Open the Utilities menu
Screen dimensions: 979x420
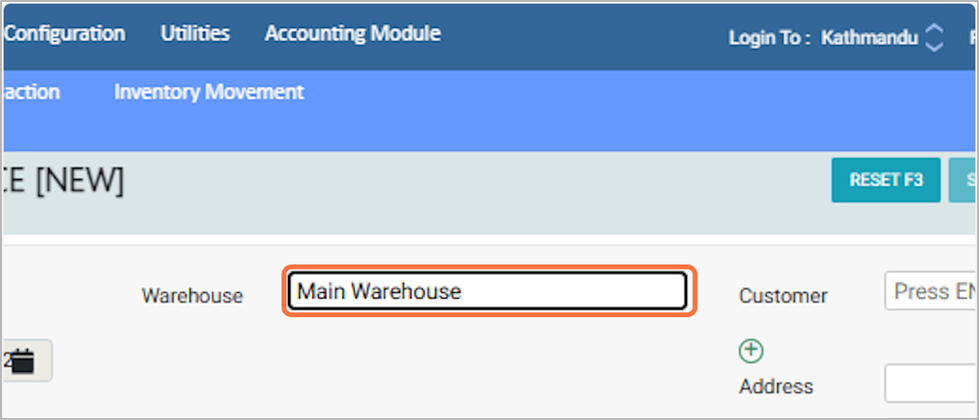click(195, 33)
